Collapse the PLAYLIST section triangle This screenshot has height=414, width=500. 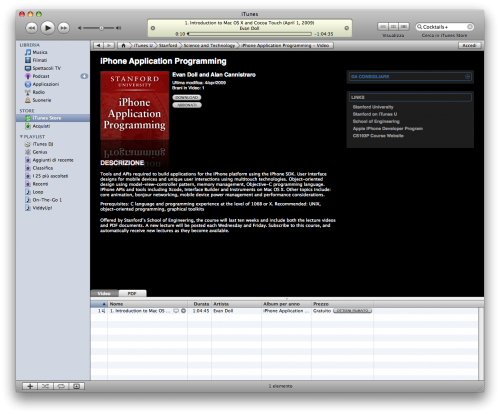[21, 137]
